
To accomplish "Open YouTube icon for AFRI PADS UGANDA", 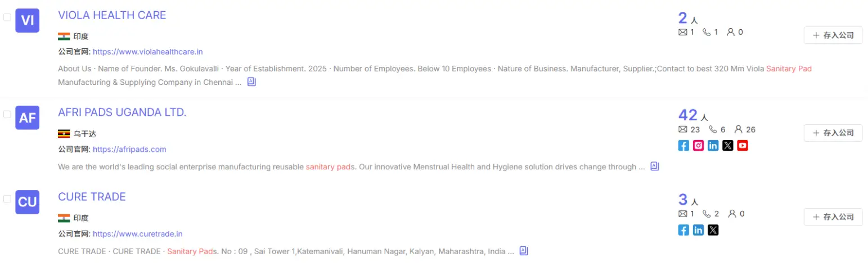I will 743,146.
